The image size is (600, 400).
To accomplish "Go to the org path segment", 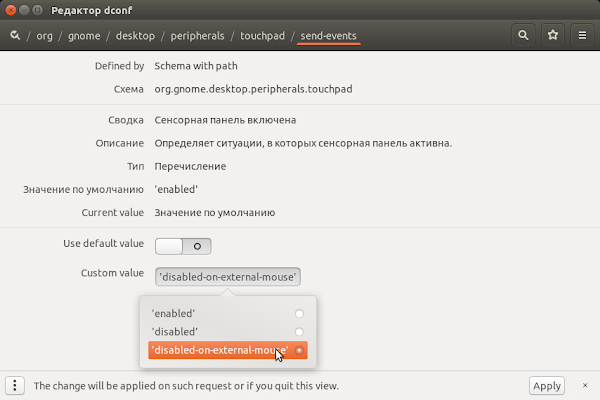I will click(44, 36).
